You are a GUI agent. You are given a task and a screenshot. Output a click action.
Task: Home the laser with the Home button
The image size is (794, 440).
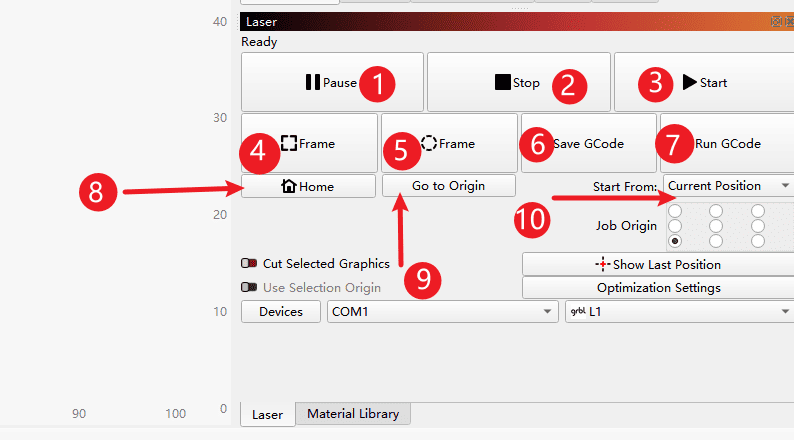pyautogui.click(x=308, y=186)
